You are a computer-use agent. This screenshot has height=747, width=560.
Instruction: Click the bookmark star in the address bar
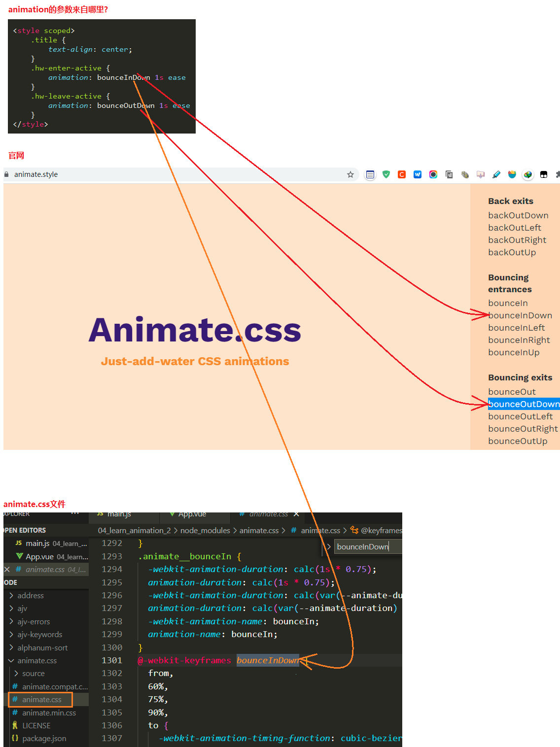tap(350, 174)
